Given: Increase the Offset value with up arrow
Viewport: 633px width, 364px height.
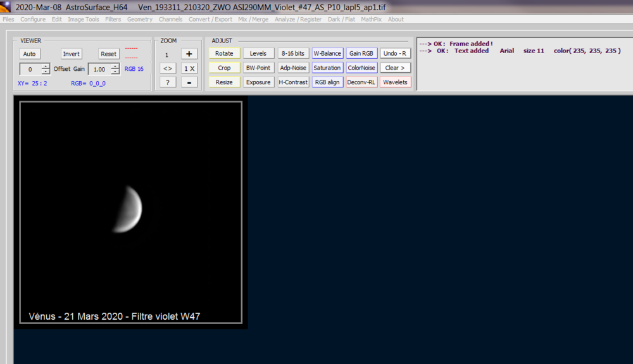Looking at the screenshot, I should pyautogui.click(x=46, y=66).
